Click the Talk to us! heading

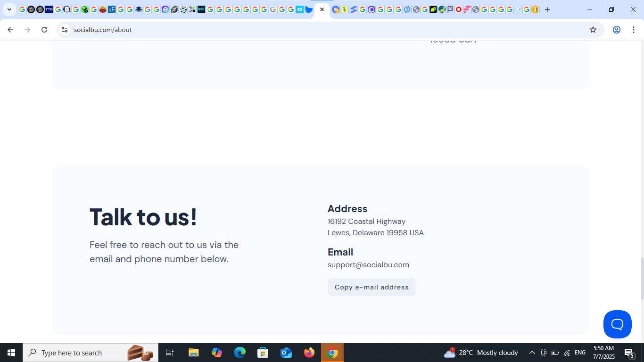[x=143, y=217]
